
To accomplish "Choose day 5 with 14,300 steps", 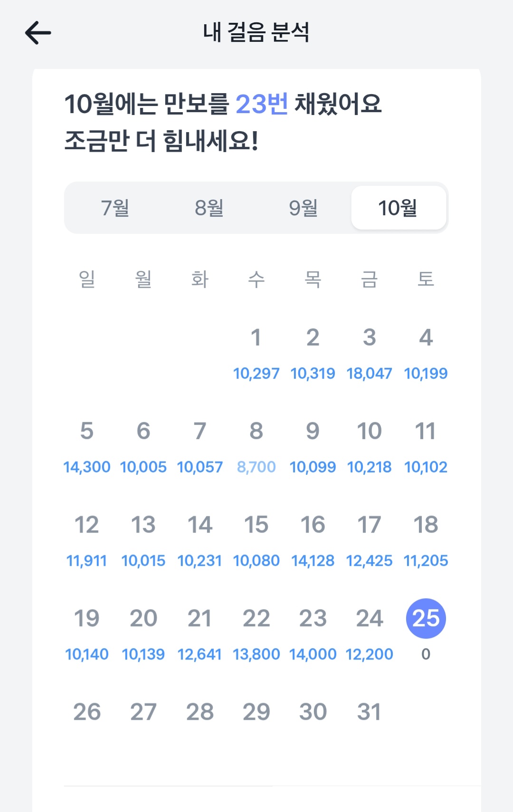I will (86, 448).
